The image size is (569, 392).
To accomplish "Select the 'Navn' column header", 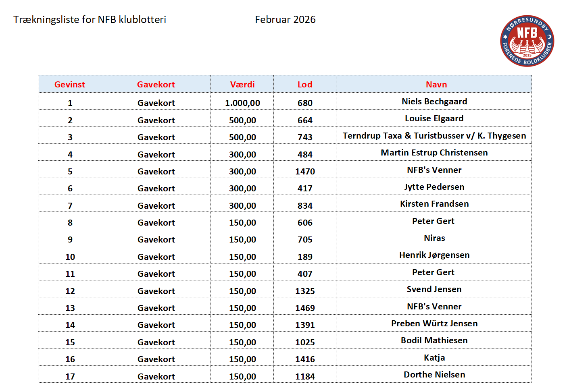I will (436, 85).
